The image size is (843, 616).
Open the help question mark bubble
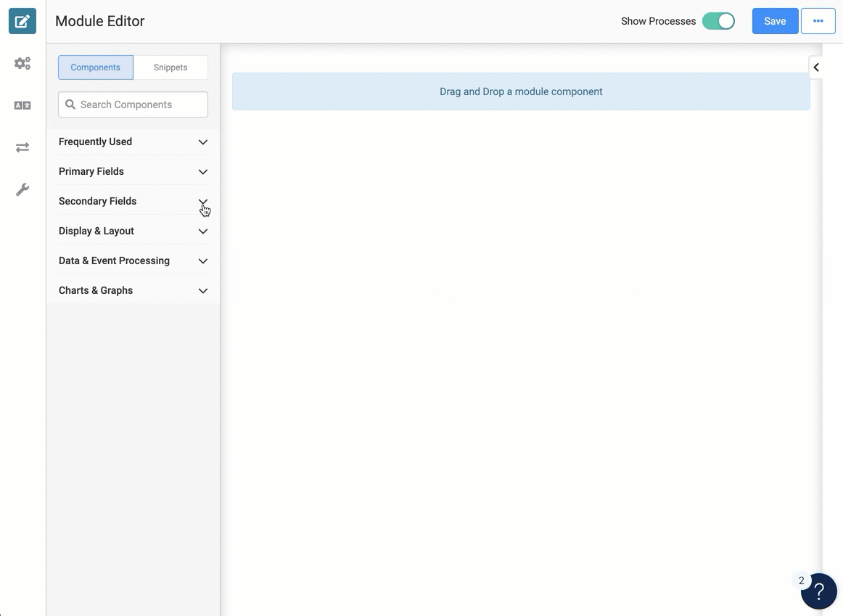pos(818,591)
